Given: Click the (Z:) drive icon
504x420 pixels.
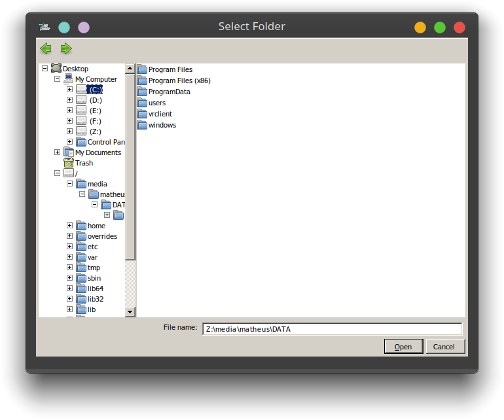Looking at the screenshot, I should point(81,131).
